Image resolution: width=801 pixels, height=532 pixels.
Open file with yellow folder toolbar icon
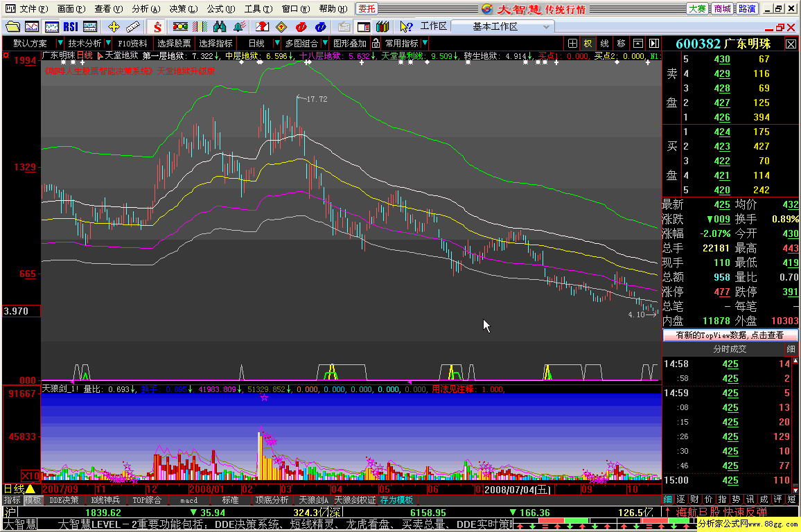tap(12, 26)
